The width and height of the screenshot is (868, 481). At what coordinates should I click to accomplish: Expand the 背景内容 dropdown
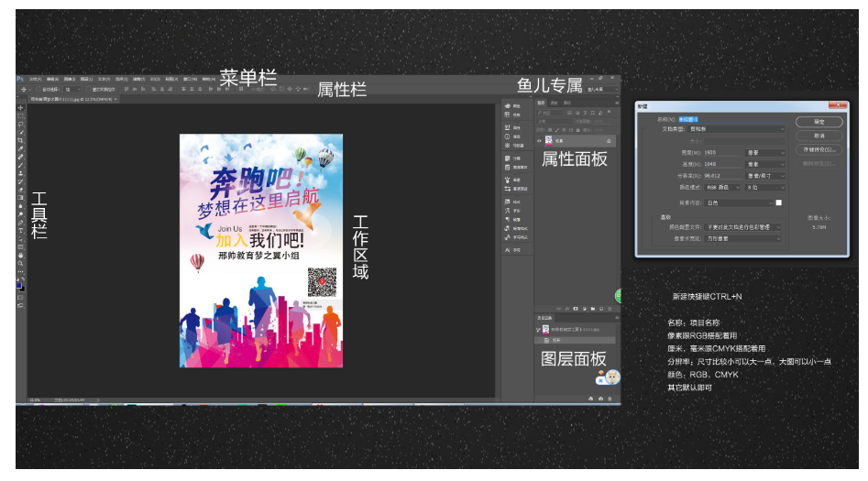[736, 202]
